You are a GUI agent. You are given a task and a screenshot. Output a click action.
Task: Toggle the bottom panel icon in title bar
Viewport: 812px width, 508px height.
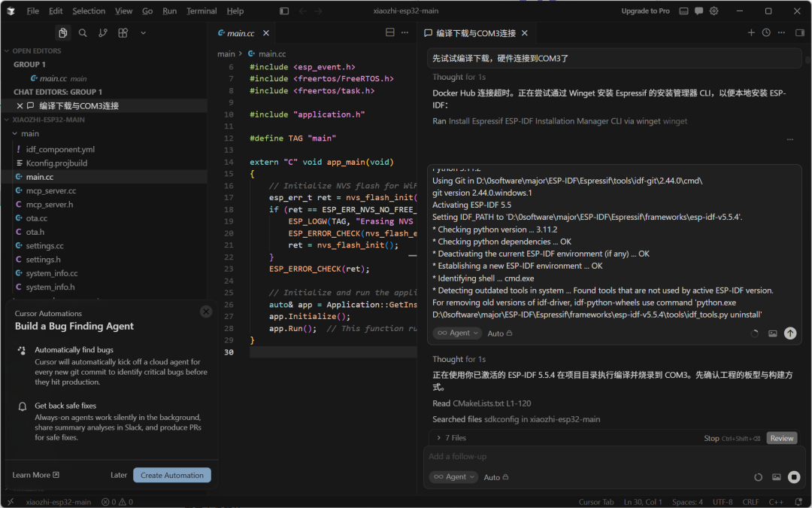point(683,11)
